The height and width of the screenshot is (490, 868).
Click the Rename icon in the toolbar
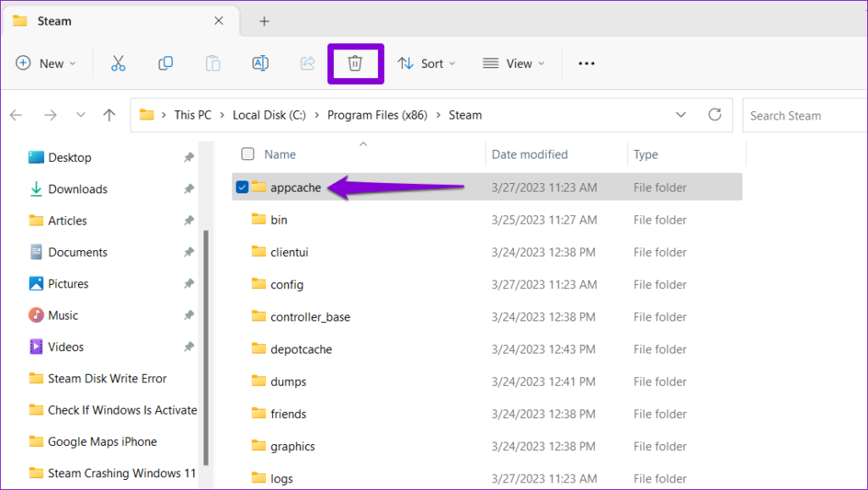[260, 63]
